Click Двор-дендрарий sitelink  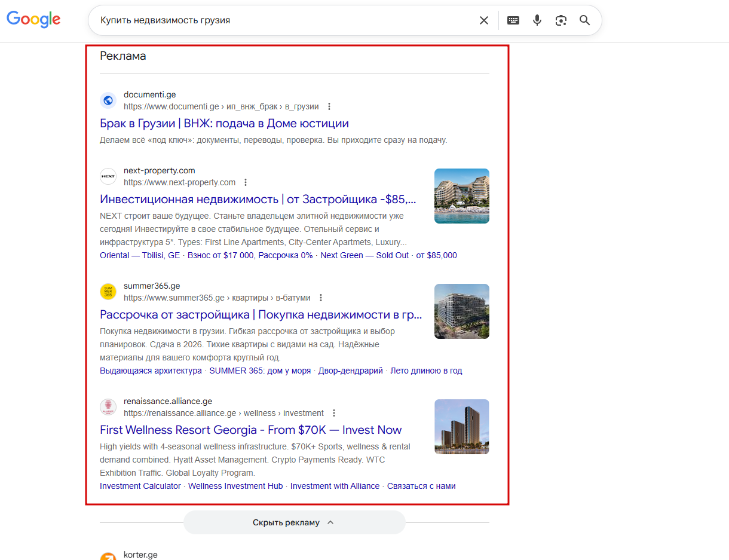tap(351, 371)
